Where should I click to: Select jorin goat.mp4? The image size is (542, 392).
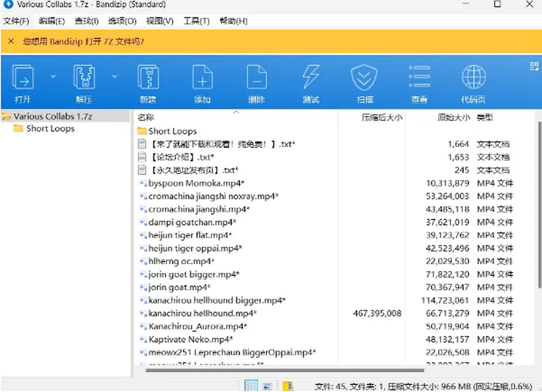click(174, 287)
